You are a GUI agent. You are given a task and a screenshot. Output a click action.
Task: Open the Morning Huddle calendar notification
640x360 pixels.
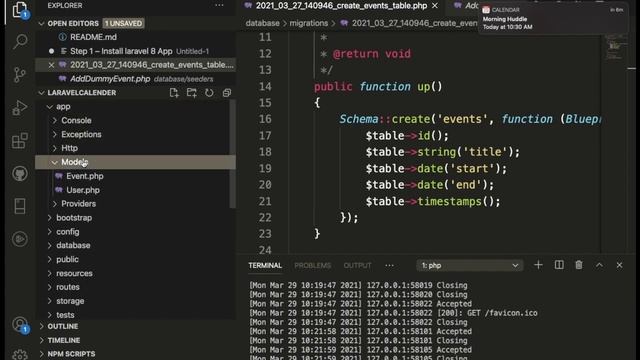tap(553, 19)
